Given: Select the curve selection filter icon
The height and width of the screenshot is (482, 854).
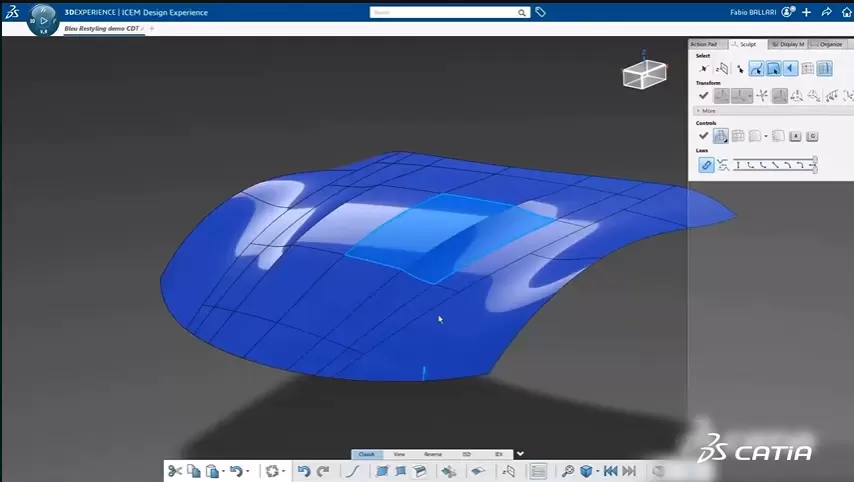Looking at the screenshot, I should pos(757,69).
